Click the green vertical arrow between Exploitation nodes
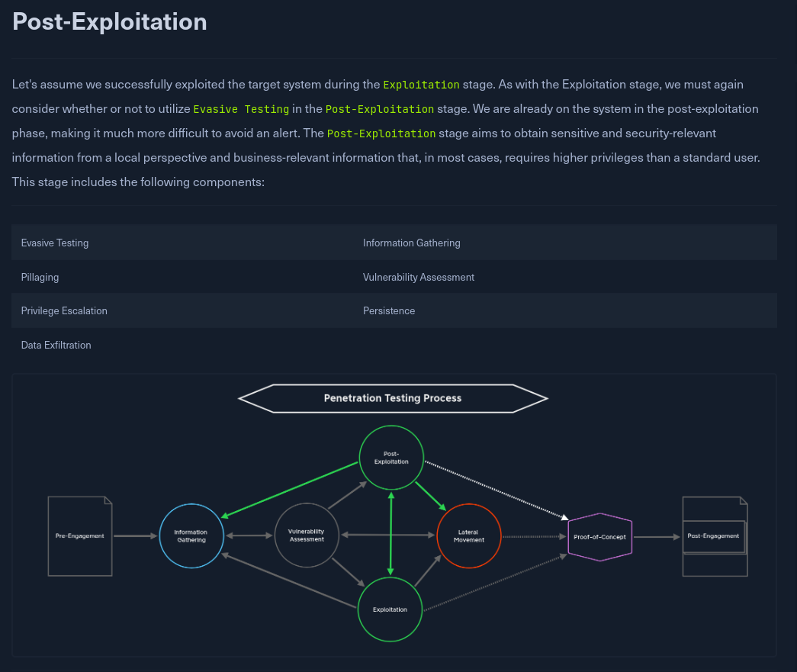Screen dimensions: 797x672 (x=391, y=534)
